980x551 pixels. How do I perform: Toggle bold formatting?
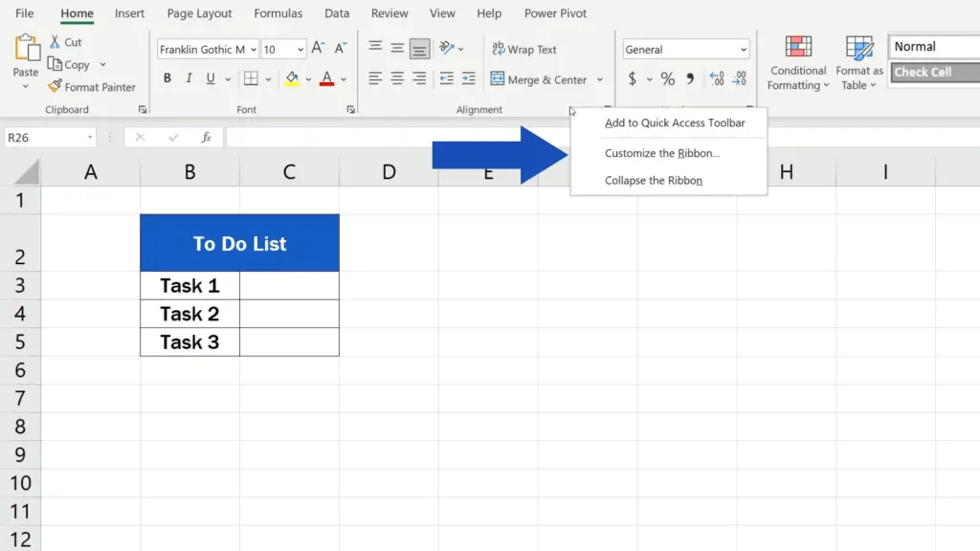click(x=167, y=77)
